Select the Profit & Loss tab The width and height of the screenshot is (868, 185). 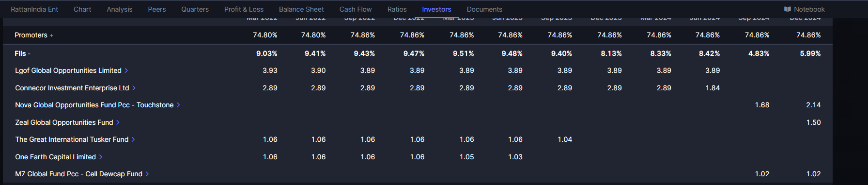click(x=244, y=9)
